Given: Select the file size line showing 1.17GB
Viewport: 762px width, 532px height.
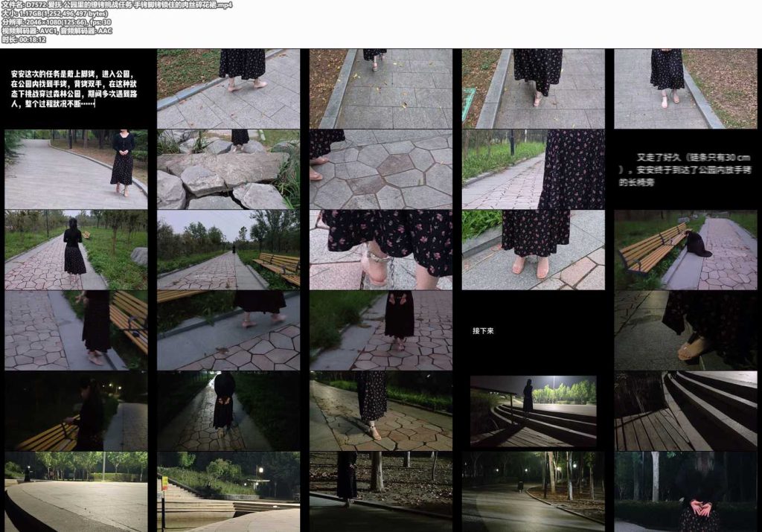Looking at the screenshot, I should point(55,13).
